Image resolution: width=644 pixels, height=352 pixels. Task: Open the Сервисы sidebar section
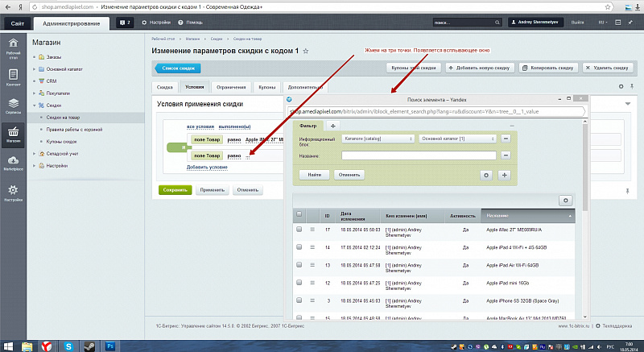coord(13,106)
